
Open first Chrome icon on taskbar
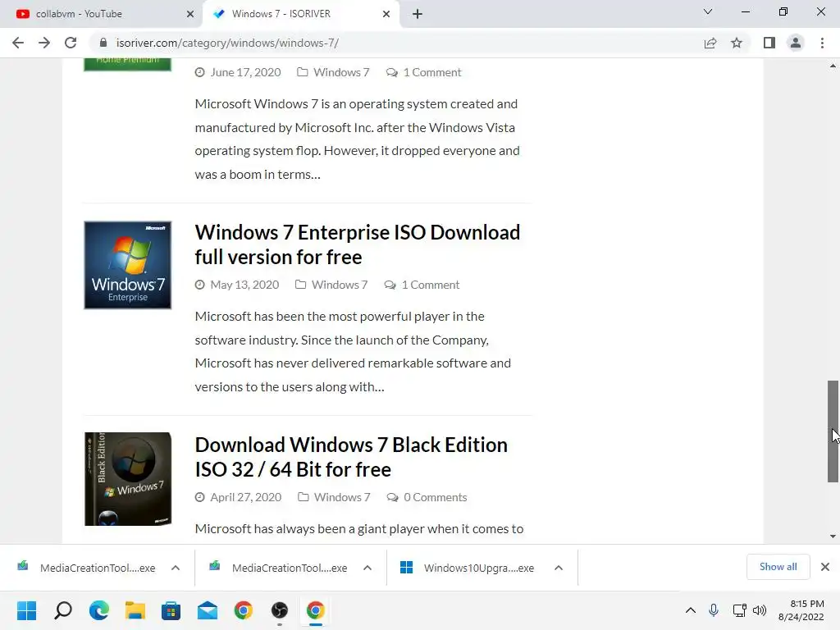243,610
